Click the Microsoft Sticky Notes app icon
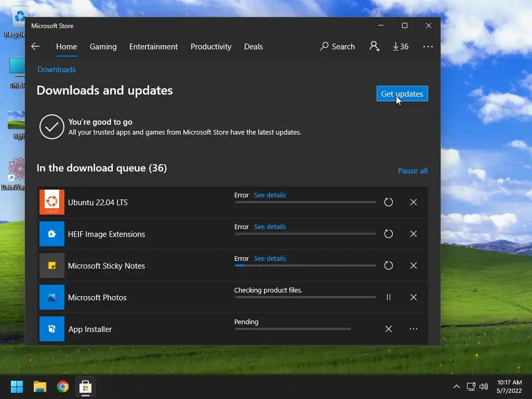 pos(52,265)
